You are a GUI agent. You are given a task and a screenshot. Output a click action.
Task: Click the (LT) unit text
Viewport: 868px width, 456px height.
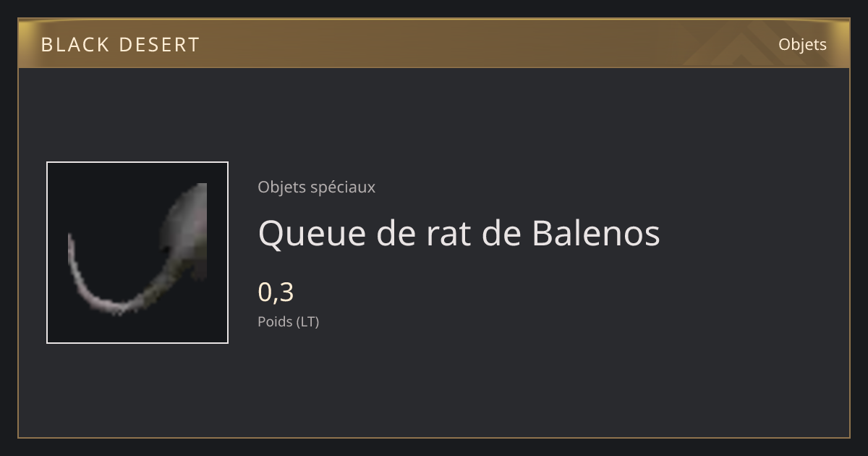[307, 321]
